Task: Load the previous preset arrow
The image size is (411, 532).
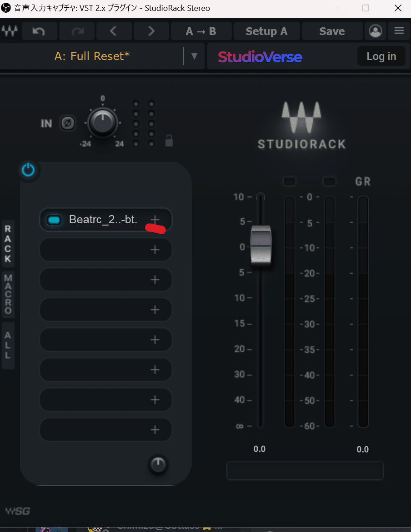Action: click(114, 31)
